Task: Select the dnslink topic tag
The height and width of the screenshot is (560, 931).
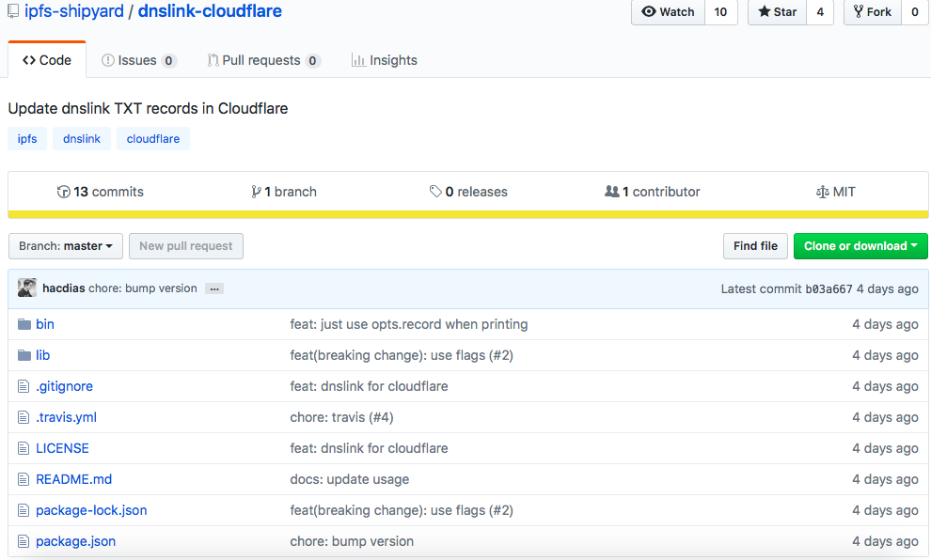Action: 82,139
